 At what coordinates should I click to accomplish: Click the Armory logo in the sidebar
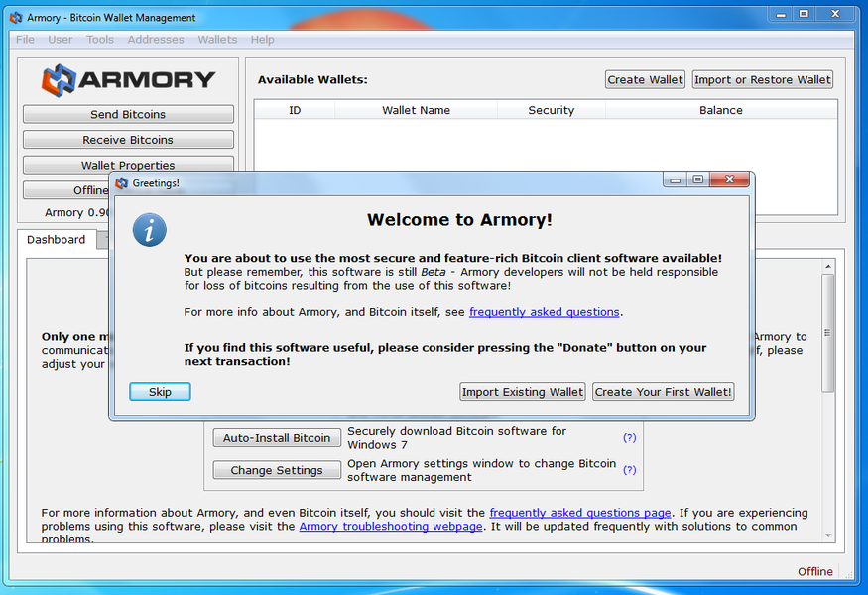(x=128, y=80)
